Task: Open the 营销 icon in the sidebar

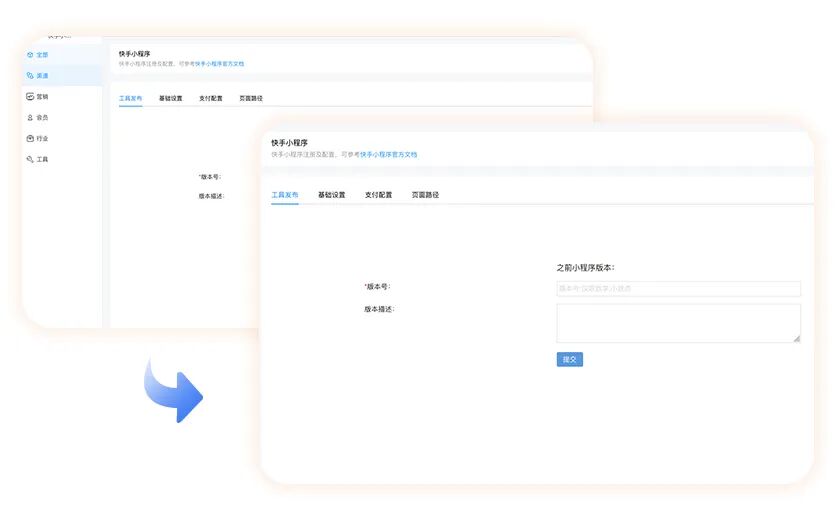Action: [30, 97]
